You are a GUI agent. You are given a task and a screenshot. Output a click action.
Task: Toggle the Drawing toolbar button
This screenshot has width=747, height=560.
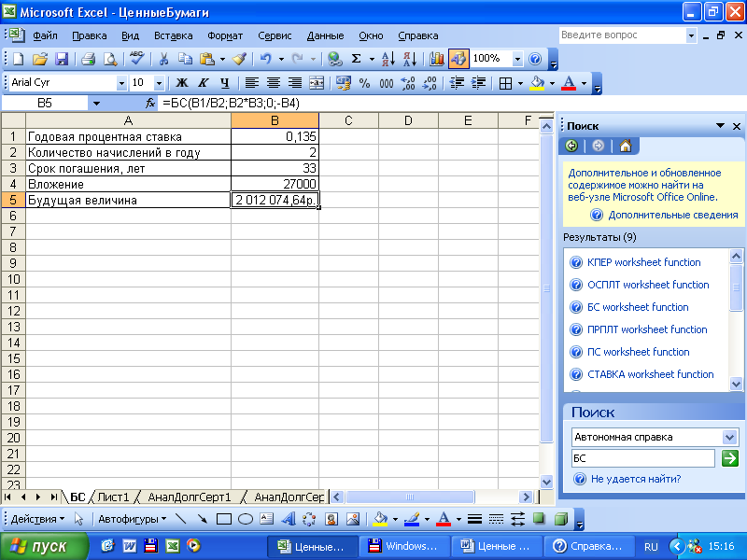pos(458,59)
